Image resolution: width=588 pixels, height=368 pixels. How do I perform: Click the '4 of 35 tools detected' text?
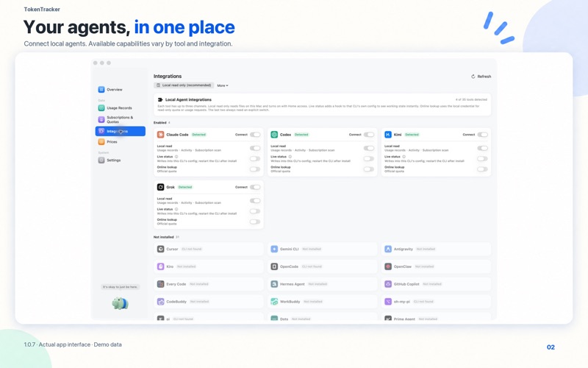[471, 99]
